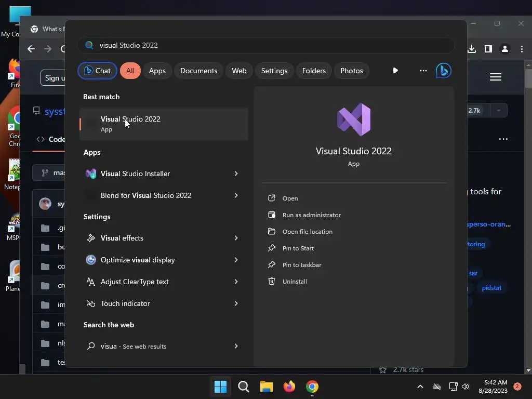The image size is (532, 399).
Task: Click the pidstat topic link on GitHub
Action: pyautogui.click(x=491, y=288)
